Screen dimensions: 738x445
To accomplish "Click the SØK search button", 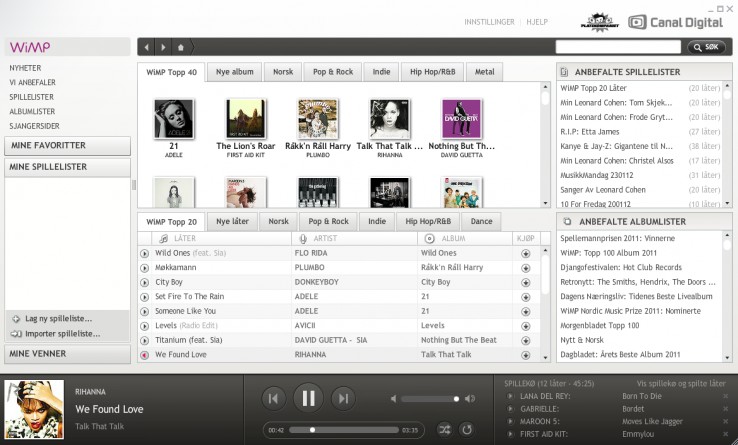I will pos(706,47).
